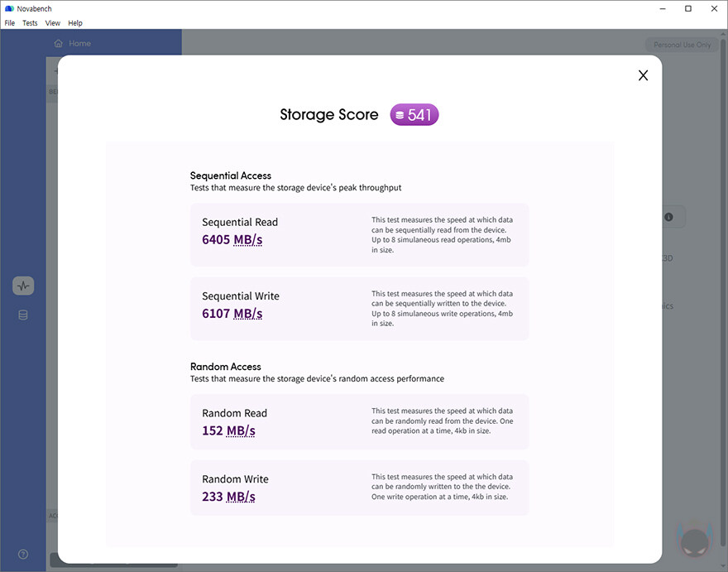Open the File menu

(x=10, y=23)
